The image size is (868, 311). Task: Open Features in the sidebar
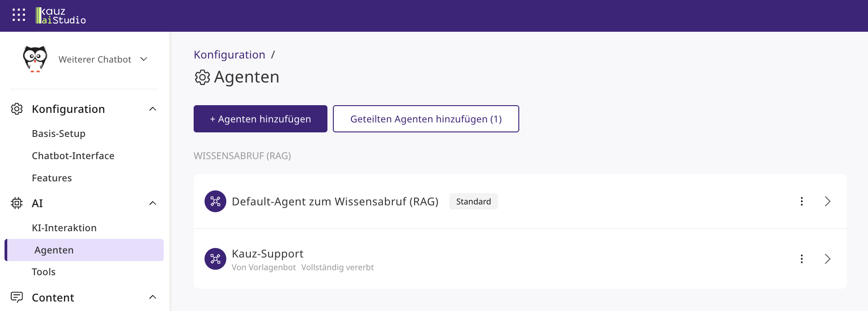click(52, 178)
